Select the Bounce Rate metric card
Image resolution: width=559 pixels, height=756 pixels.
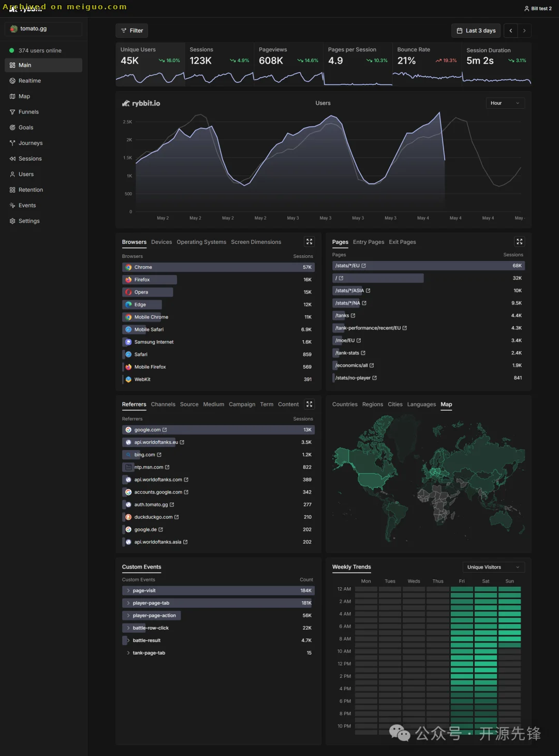[x=426, y=63]
